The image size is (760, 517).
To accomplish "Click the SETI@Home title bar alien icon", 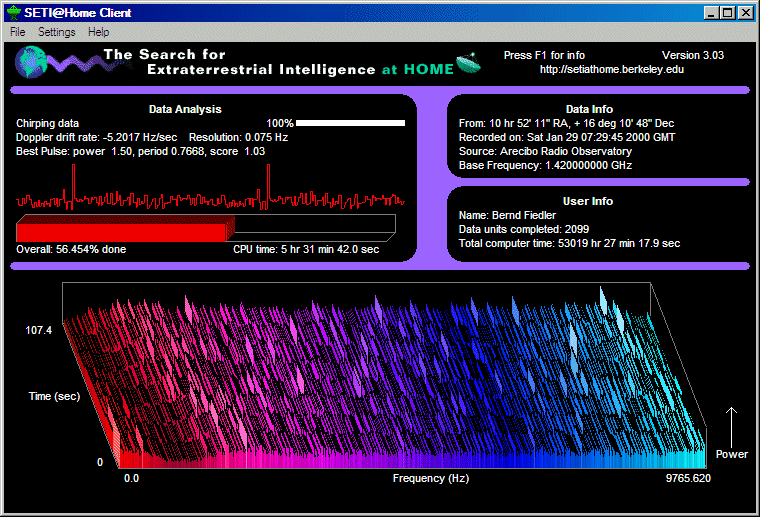I will coord(14,13).
